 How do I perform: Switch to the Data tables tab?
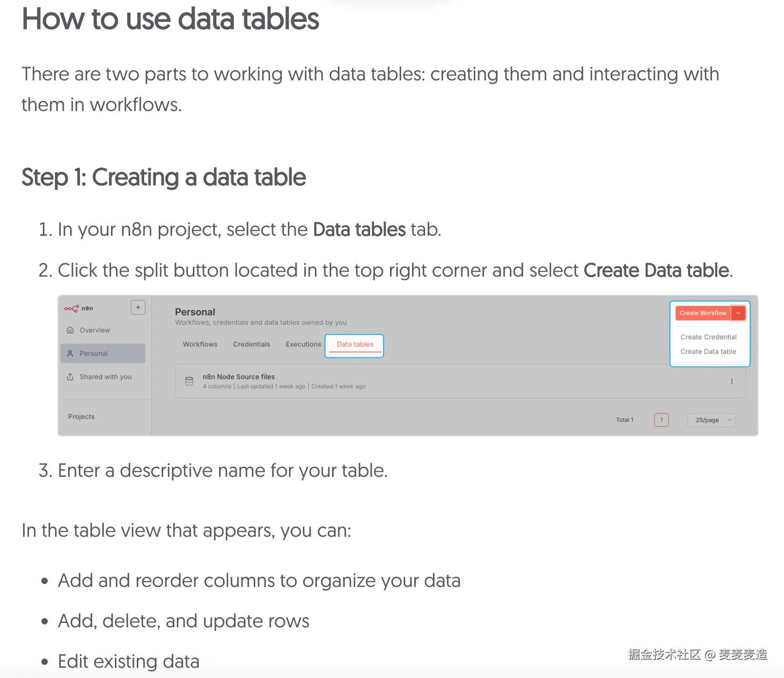tap(355, 344)
